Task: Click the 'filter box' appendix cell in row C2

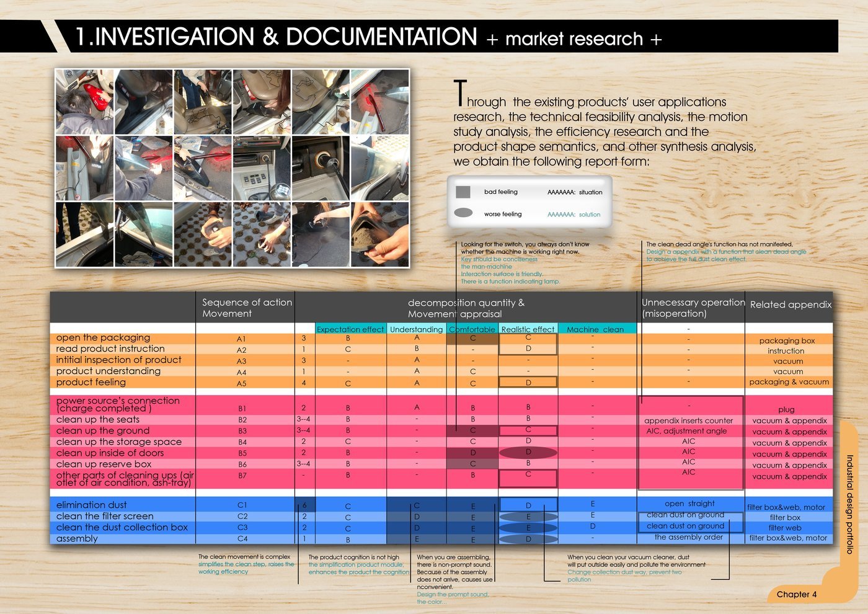Action: point(785,517)
